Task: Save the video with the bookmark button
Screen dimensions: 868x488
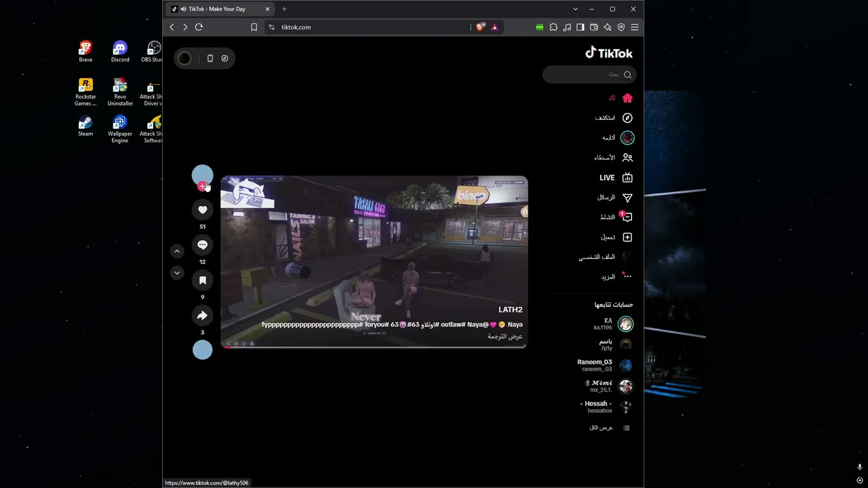Action: [x=202, y=281]
